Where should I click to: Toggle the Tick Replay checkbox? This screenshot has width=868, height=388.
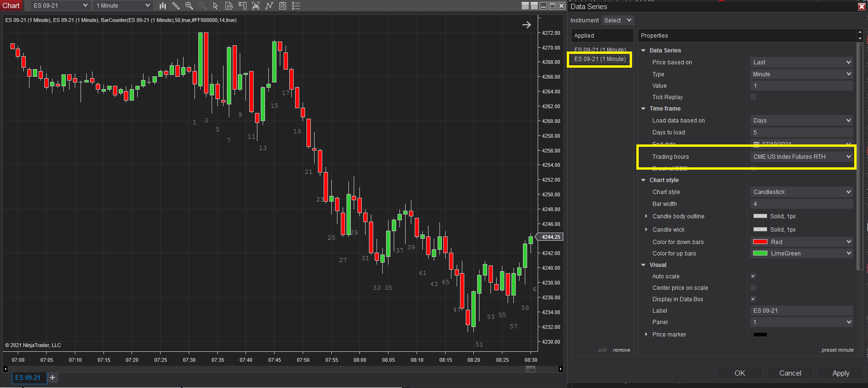pos(753,97)
